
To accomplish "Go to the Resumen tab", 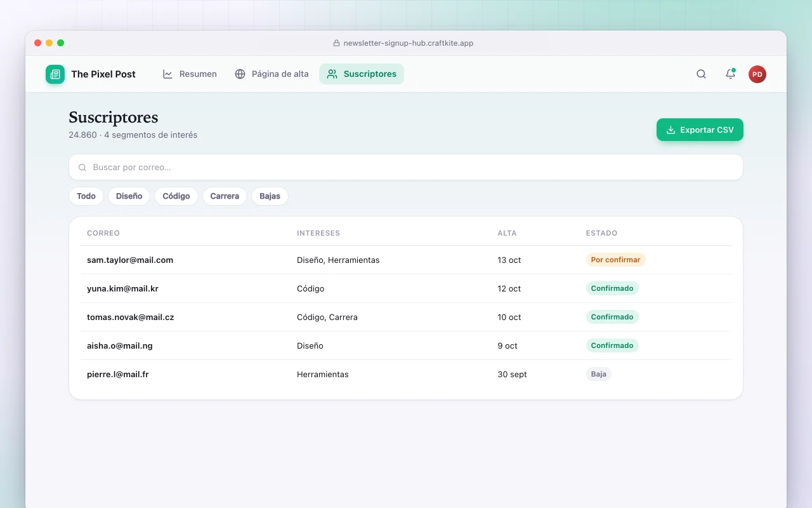I will point(190,74).
